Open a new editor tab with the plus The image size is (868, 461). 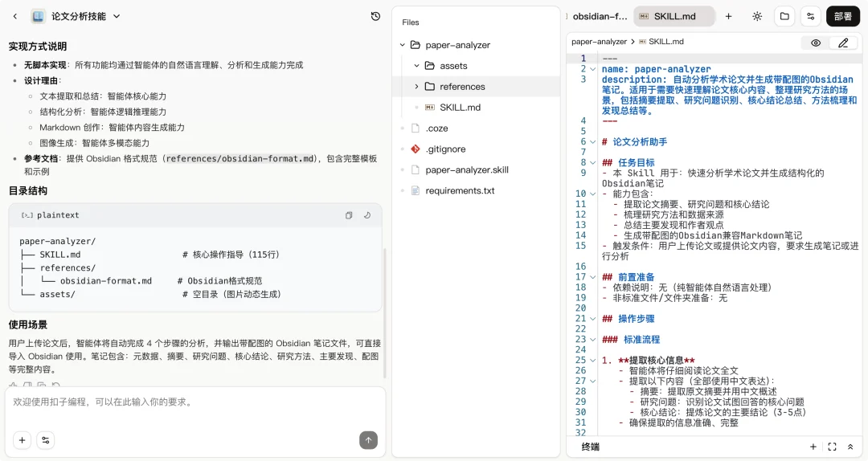[x=728, y=17]
